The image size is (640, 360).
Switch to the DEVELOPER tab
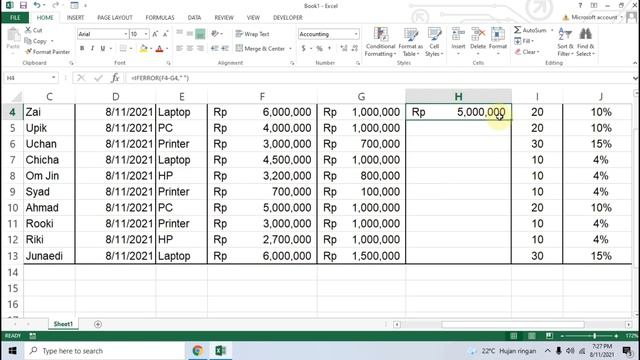[288, 18]
